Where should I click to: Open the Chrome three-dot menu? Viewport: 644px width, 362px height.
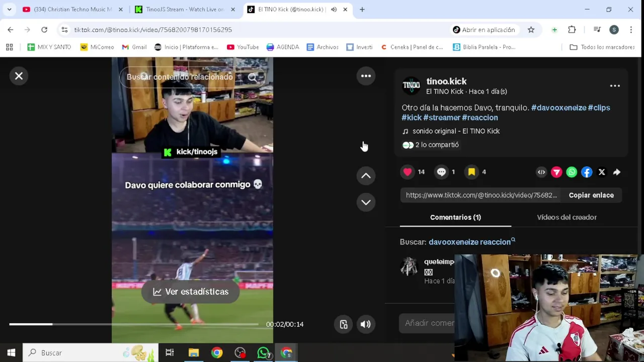coord(631,30)
